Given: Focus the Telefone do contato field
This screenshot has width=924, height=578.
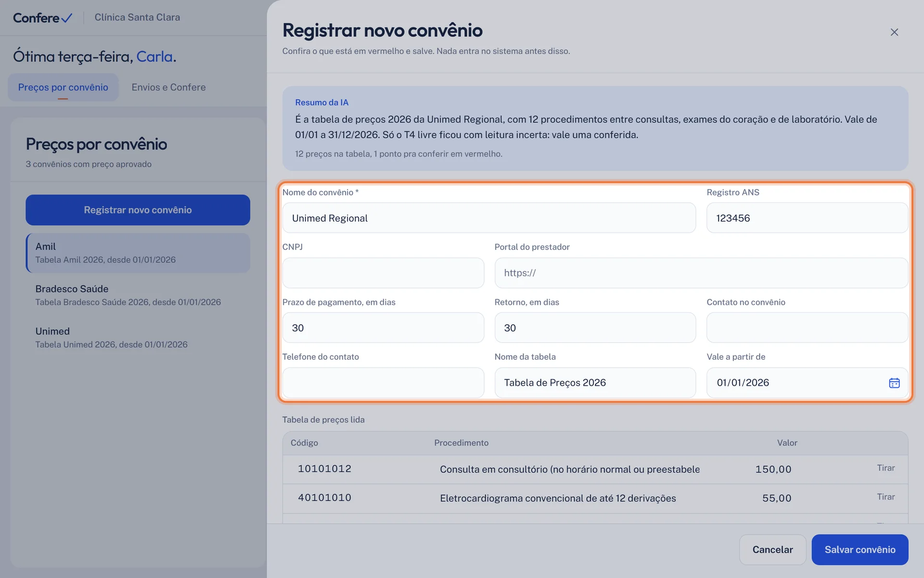Looking at the screenshot, I should point(383,383).
